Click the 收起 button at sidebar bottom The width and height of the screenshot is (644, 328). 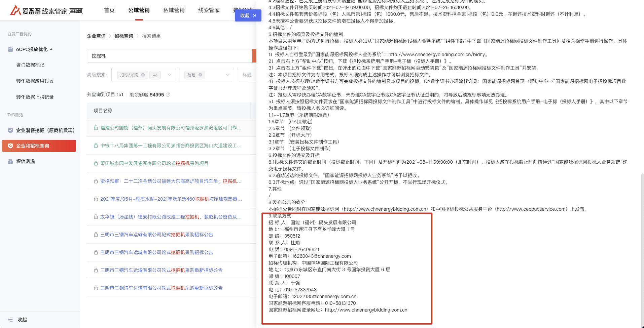[22, 320]
